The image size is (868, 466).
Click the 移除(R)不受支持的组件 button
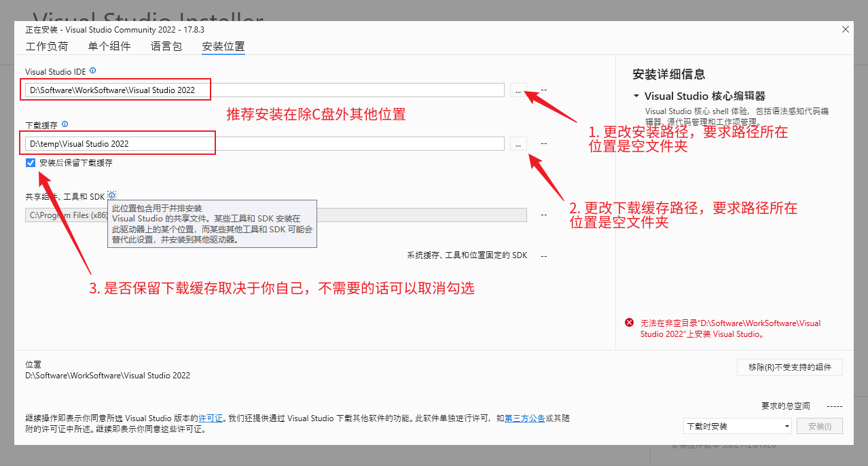[x=789, y=368]
